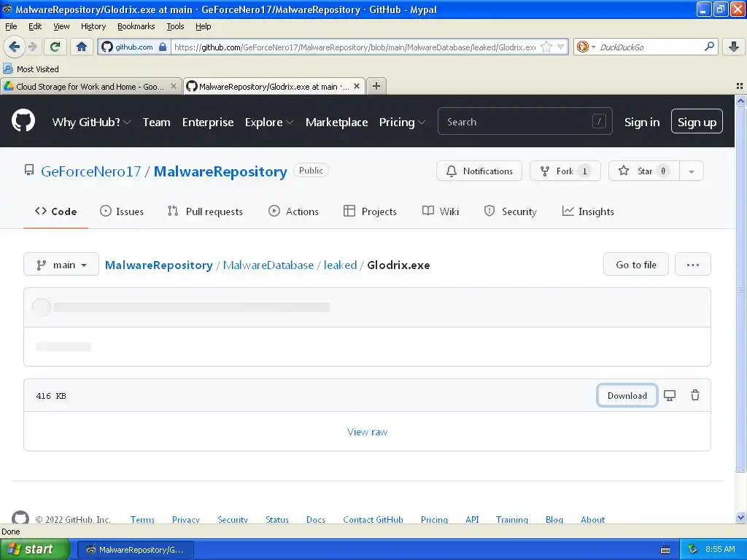Switch to the Projects tab
Viewport: 747px width, 560px height.
[370, 211]
